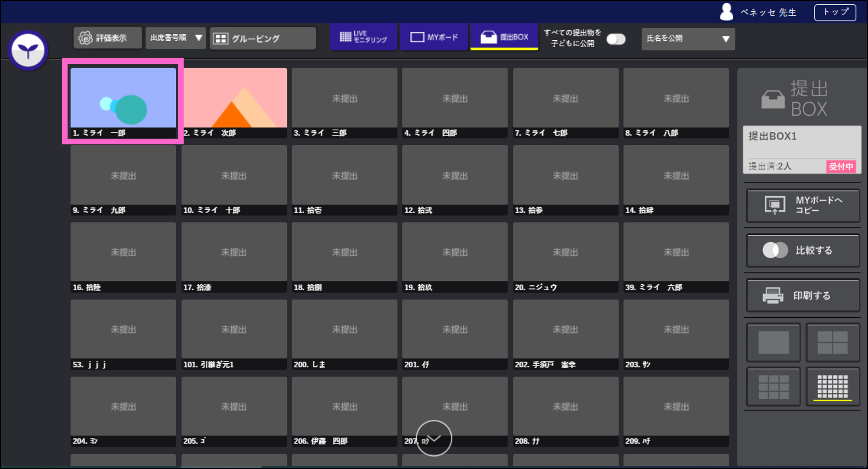868x469 pixels.
Task: Click the 比較する compare toggle button
Action: 803,251
